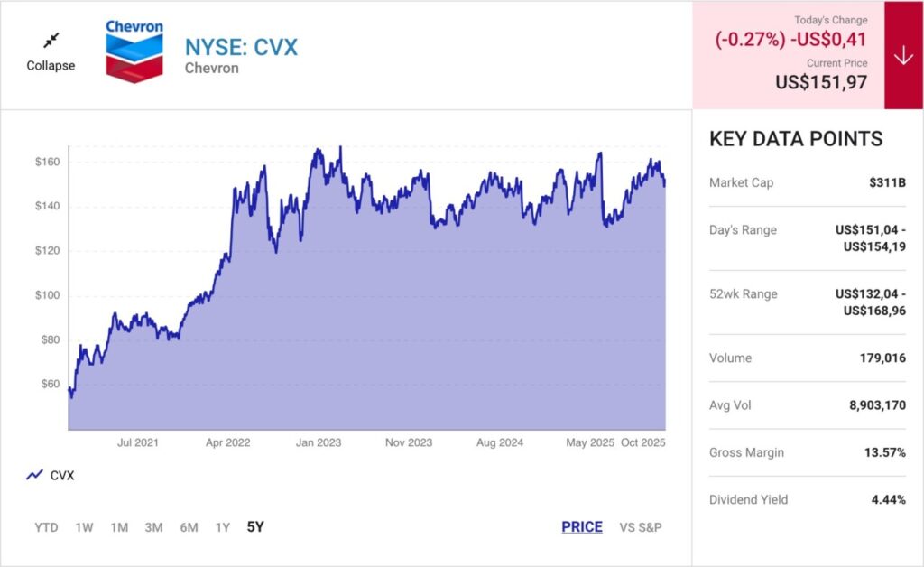
Task: Click the Chevron company logo
Action: click(134, 51)
